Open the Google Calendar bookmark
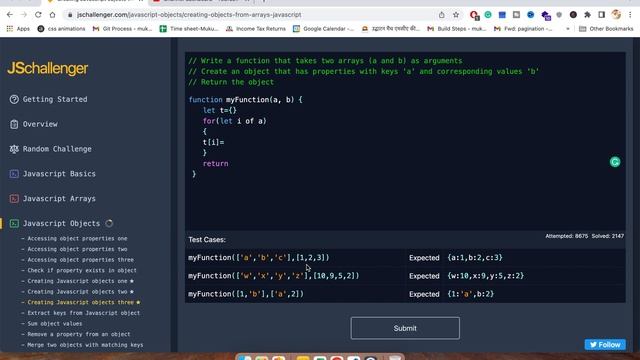The width and height of the screenshot is (640, 360). coord(323,29)
